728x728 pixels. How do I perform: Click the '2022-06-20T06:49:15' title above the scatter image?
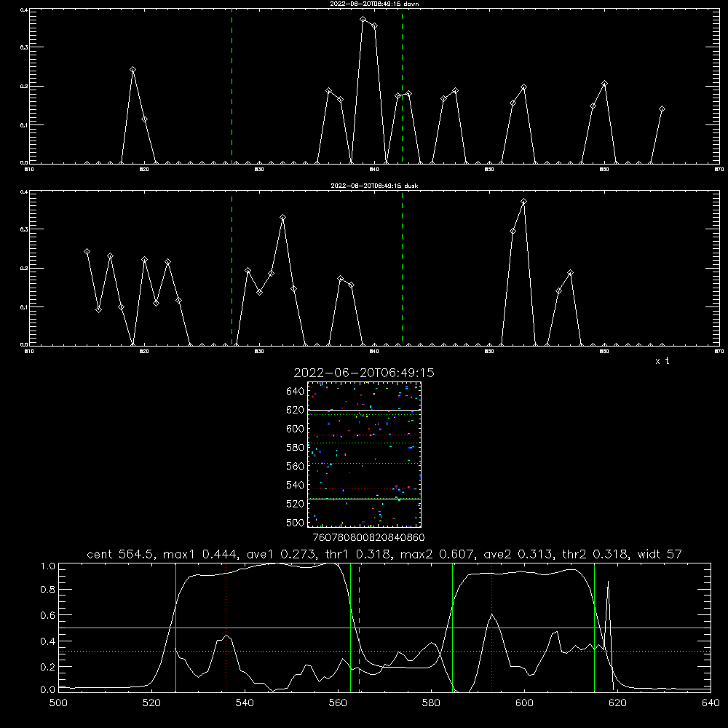(x=363, y=373)
